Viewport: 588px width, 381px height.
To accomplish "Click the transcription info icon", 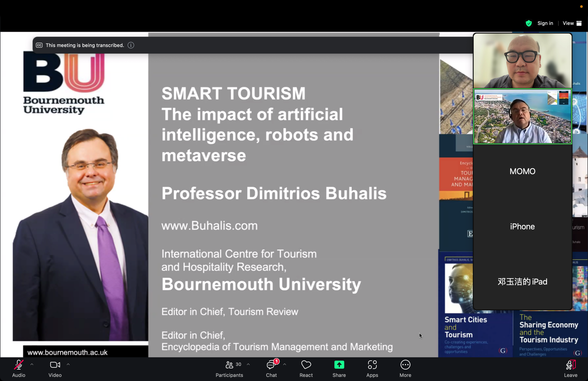I will (131, 45).
